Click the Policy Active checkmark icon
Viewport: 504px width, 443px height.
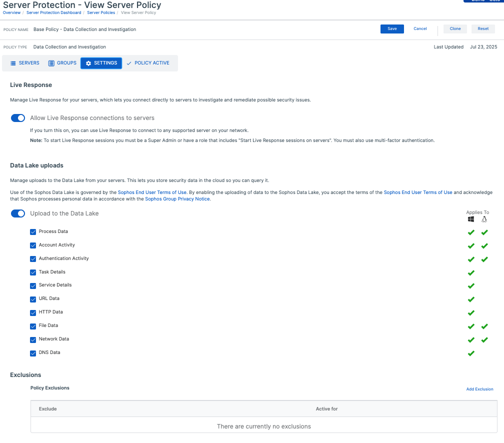tap(129, 63)
